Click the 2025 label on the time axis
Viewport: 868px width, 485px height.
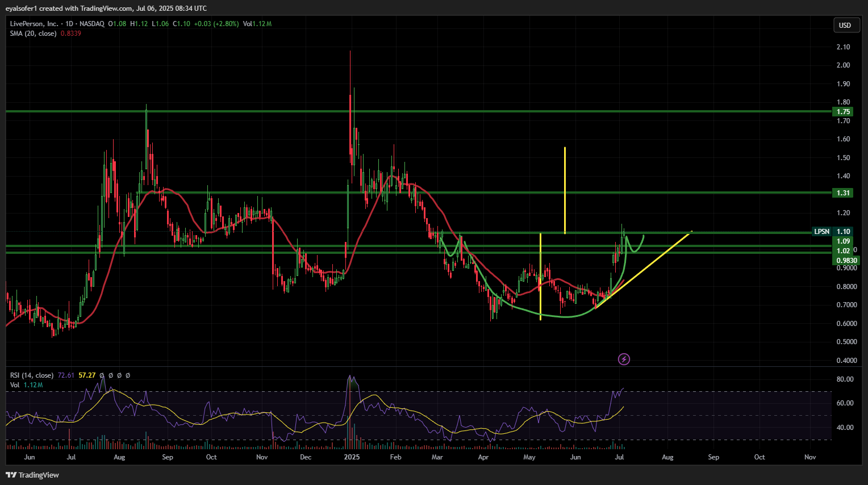[352, 457]
